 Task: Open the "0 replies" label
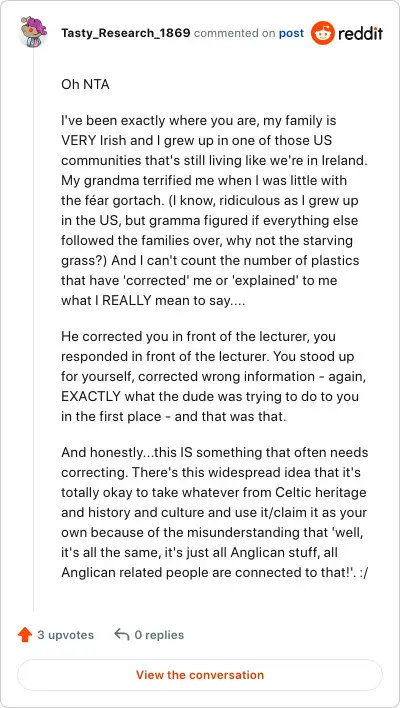159,635
